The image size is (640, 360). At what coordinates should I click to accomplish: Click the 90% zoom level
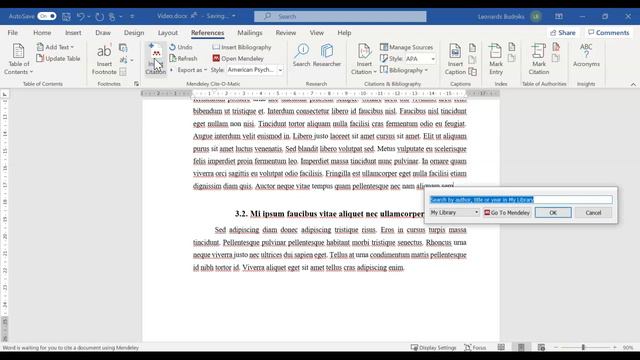pos(628,348)
